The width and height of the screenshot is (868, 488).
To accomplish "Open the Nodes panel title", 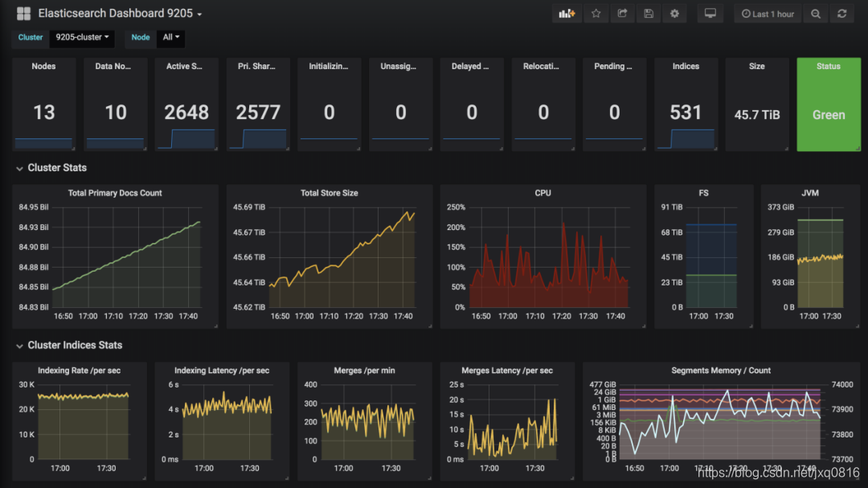I will pyautogui.click(x=43, y=66).
